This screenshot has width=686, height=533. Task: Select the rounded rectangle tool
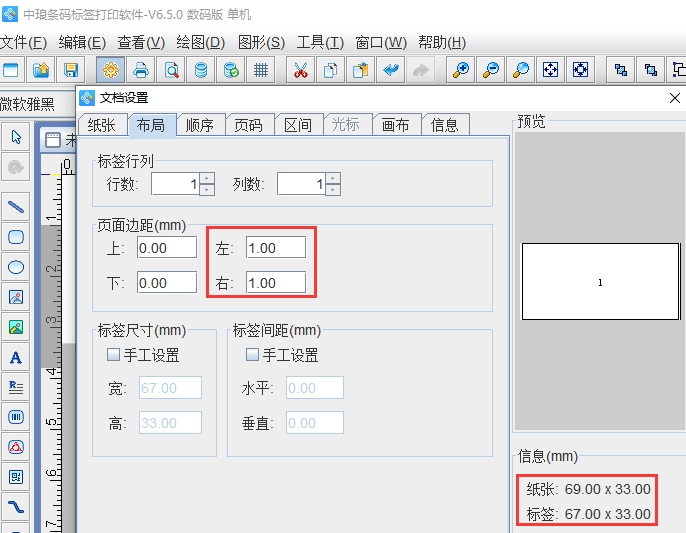pyautogui.click(x=16, y=237)
